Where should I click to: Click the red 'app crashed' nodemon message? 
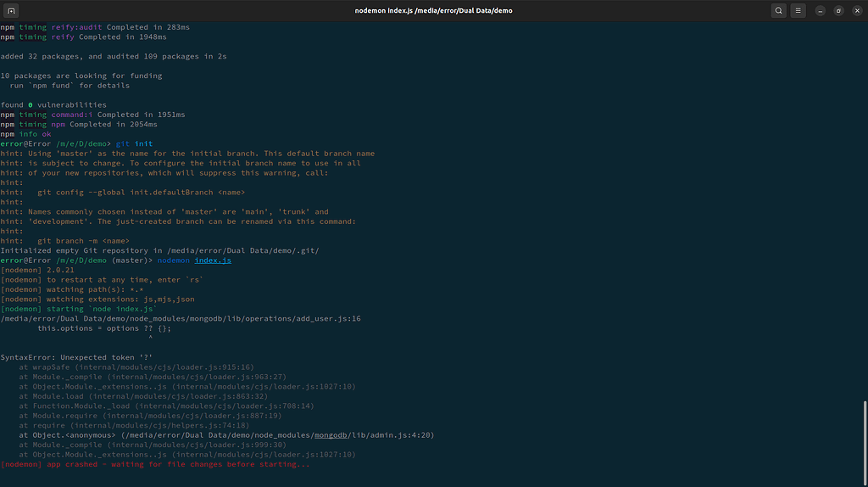[155, 464]
